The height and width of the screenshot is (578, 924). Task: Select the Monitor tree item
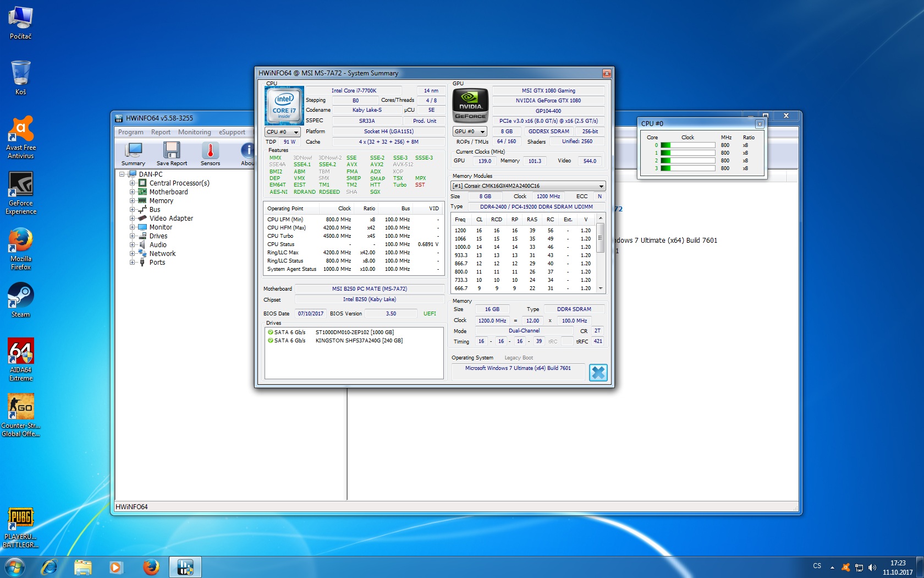coord(161,227)
